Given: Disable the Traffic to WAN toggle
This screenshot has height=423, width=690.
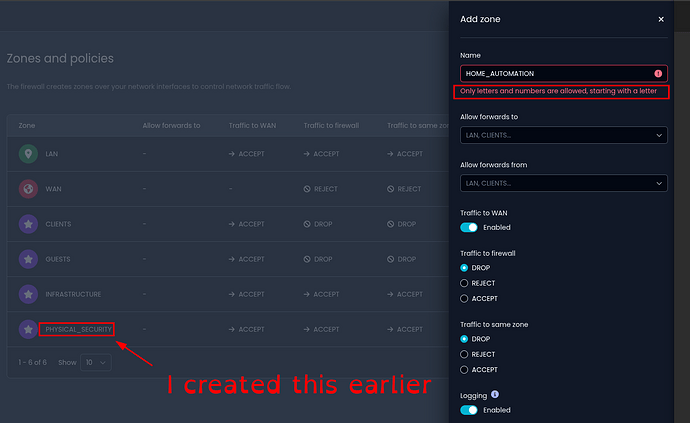Looking at the screenshot, I should [x=469, y=228].
